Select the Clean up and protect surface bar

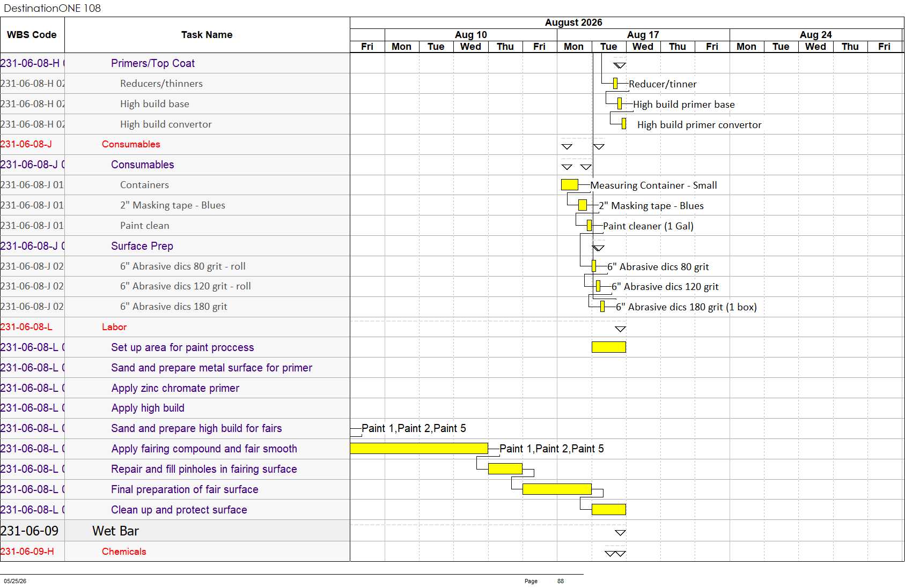click(608, 510)
